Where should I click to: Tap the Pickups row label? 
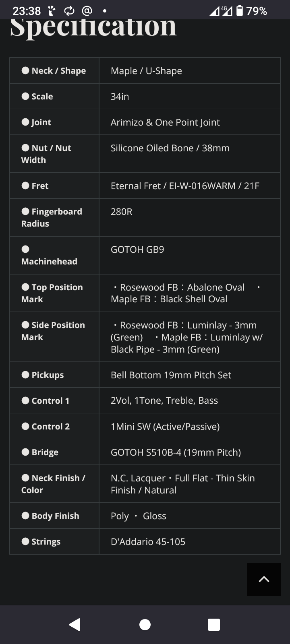coord(48,375)
